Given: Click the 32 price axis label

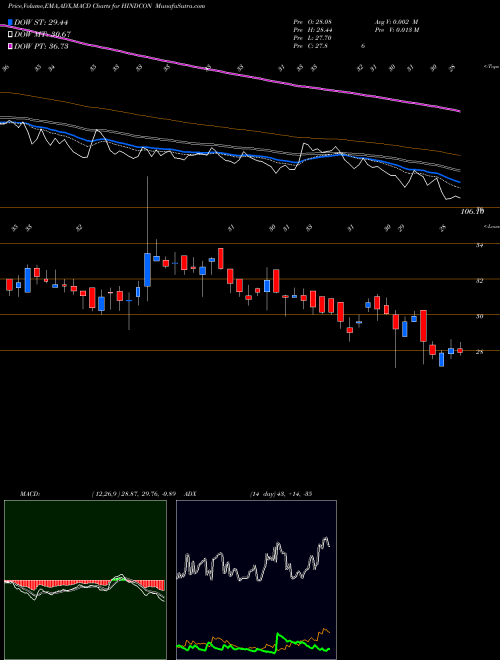Looking at the screenshot, I should click(479, 280).
